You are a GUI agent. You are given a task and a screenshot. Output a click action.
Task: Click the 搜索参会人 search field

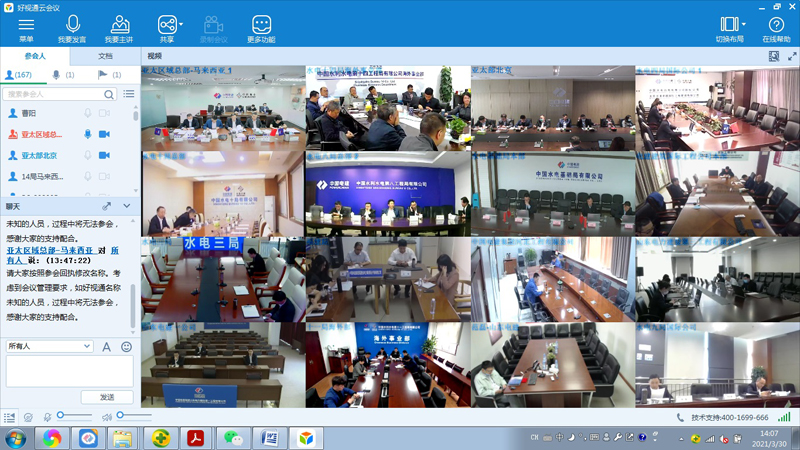coord(57,94)
